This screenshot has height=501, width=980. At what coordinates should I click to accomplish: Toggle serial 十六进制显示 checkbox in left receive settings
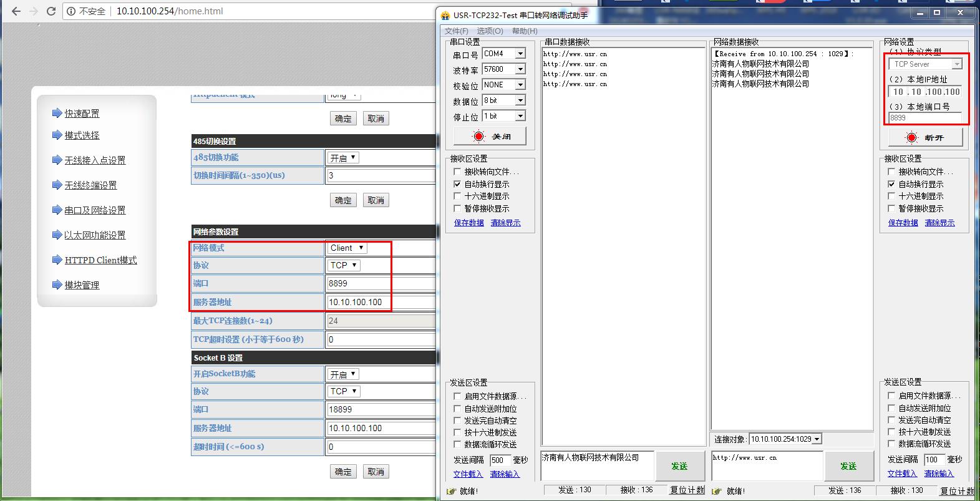click(457, 196)
